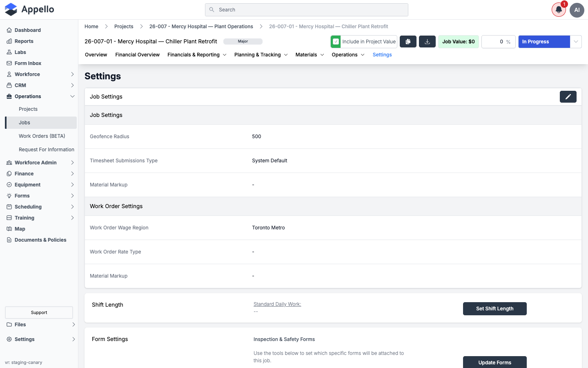
Task: Expand the Operations tab dropdown
Action: point(348,55)
